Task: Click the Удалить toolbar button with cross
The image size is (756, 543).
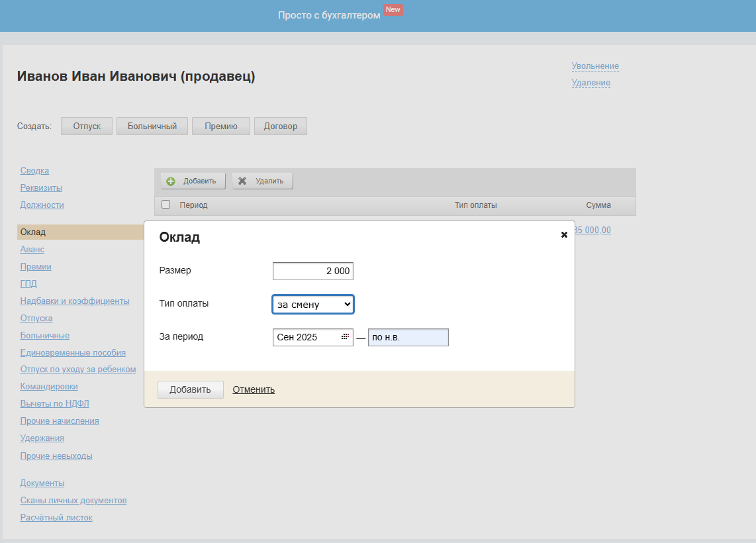Action: point(262,181)
